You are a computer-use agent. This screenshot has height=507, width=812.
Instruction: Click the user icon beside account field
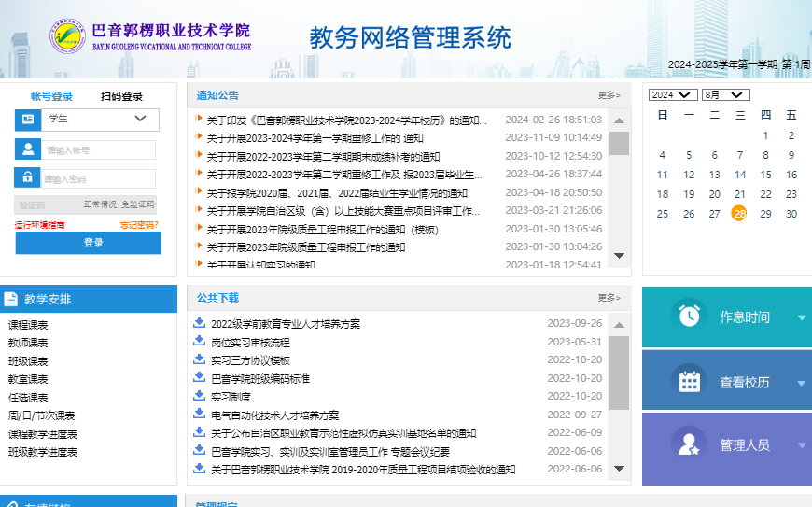coord(28,149)
